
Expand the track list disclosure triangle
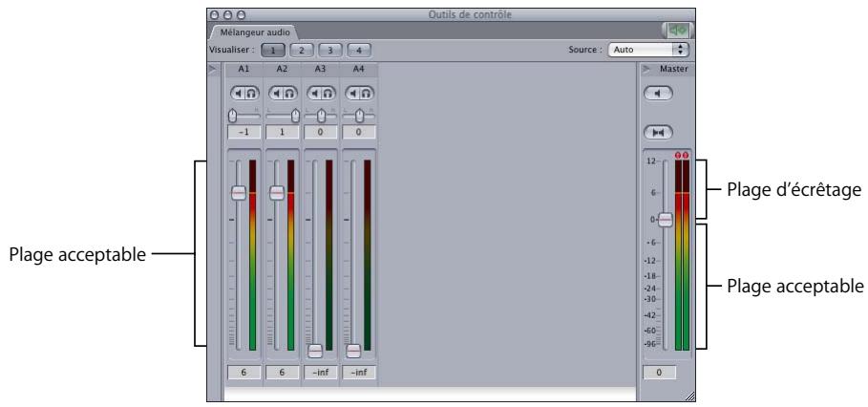213,69
